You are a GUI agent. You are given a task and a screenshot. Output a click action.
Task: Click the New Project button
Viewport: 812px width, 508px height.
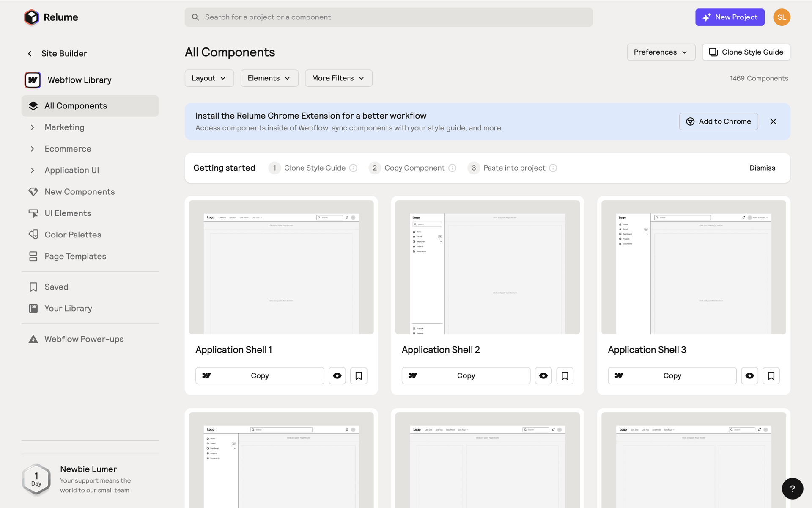point(730,17)
